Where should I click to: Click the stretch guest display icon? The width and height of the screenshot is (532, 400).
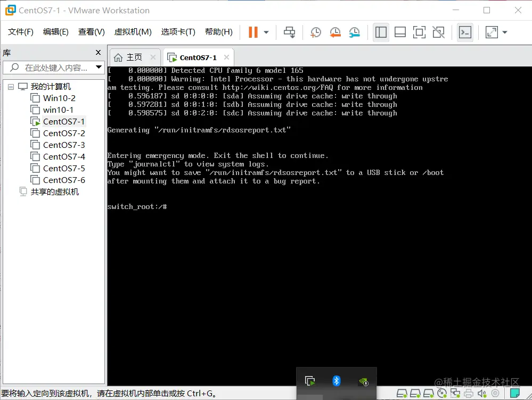[x=492, y=32]
